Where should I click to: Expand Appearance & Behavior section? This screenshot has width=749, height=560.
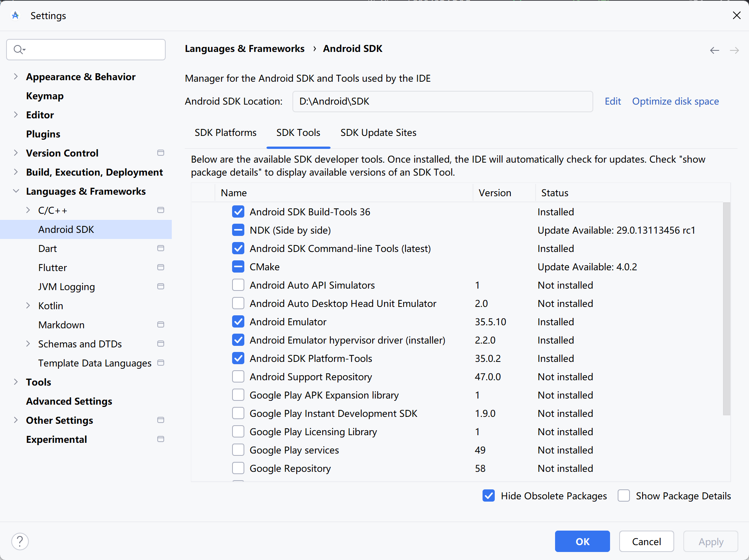(16, 76)
